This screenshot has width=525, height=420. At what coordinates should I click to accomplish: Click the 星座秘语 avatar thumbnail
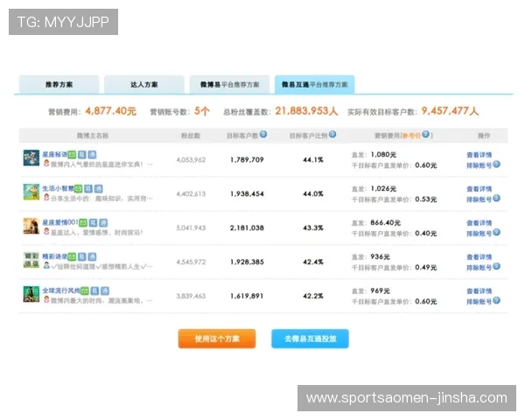[x=31, y=158]
